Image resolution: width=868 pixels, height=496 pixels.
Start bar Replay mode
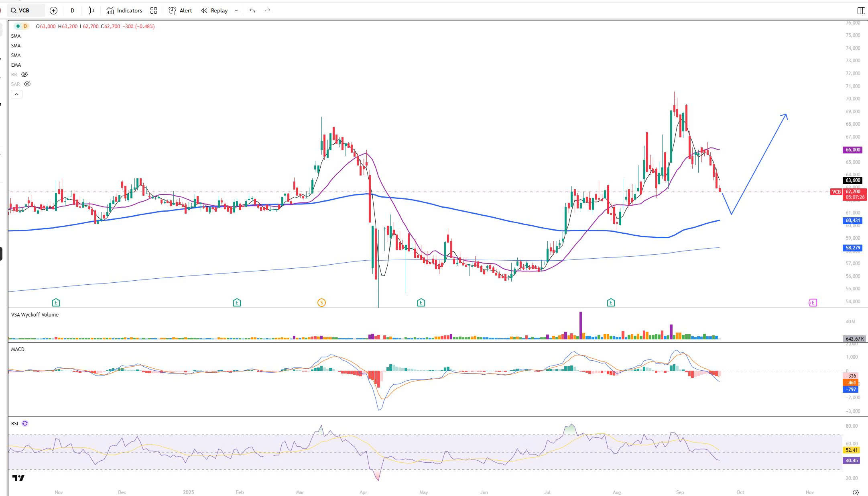click(215, 11)
